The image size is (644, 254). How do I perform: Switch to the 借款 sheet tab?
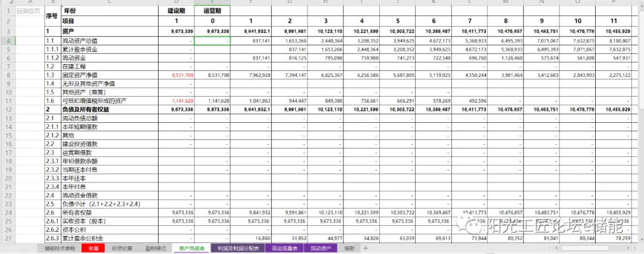coord(349,248)
